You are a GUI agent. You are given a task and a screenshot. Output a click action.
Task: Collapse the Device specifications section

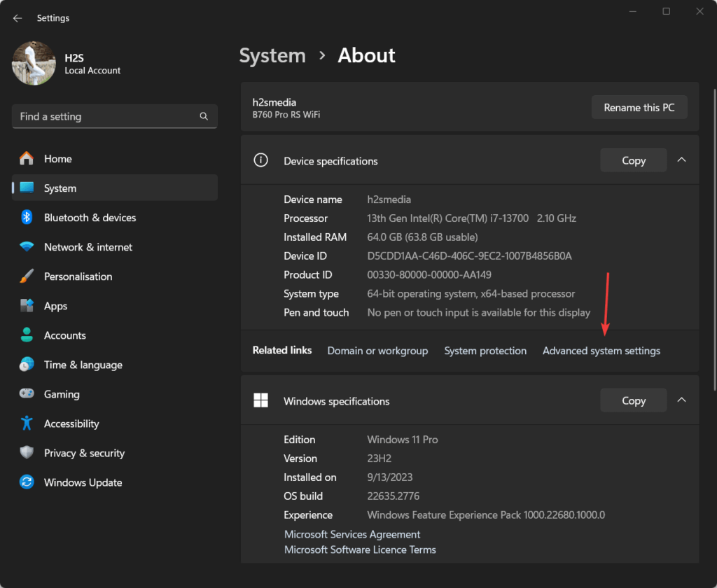681,160
